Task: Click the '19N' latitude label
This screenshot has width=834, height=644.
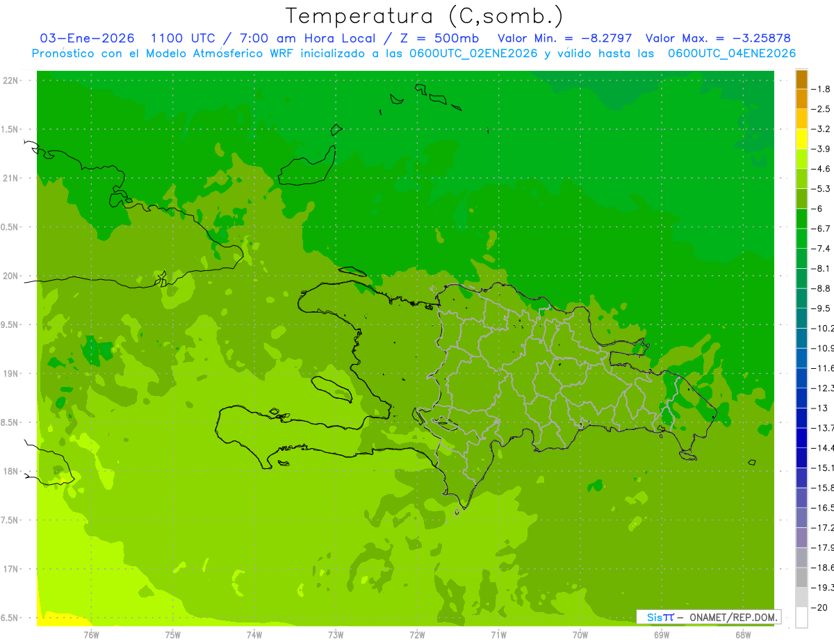Action: pos(11,374)
